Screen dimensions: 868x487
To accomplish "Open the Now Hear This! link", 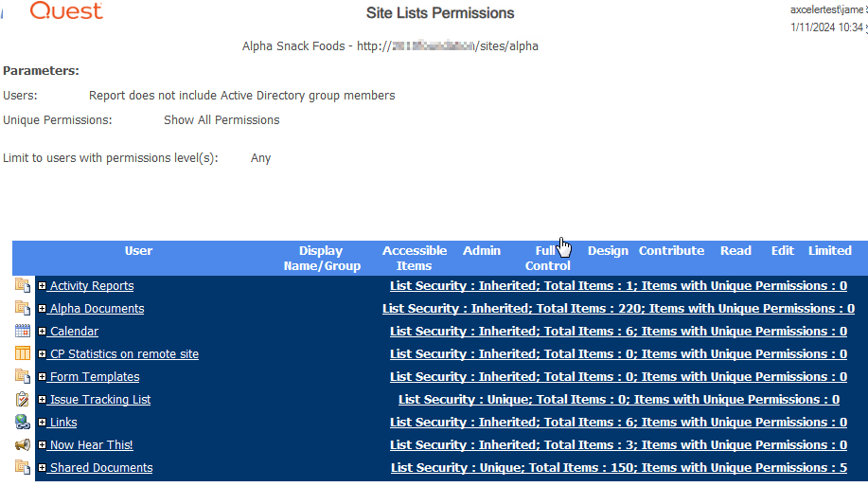I will 91,445.
